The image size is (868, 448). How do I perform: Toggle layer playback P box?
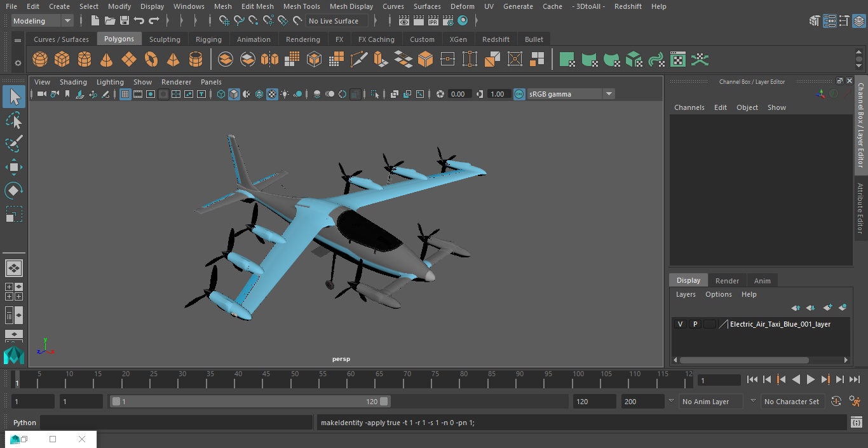click(x=695, y=324)
